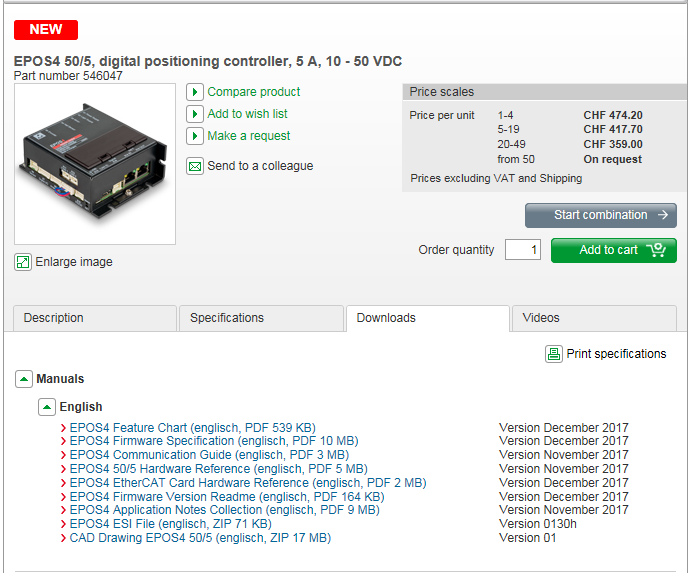This screenshot has width=688, height=573.
Task: Click the printer icon beside Print specifications
Action: point(554,354)
